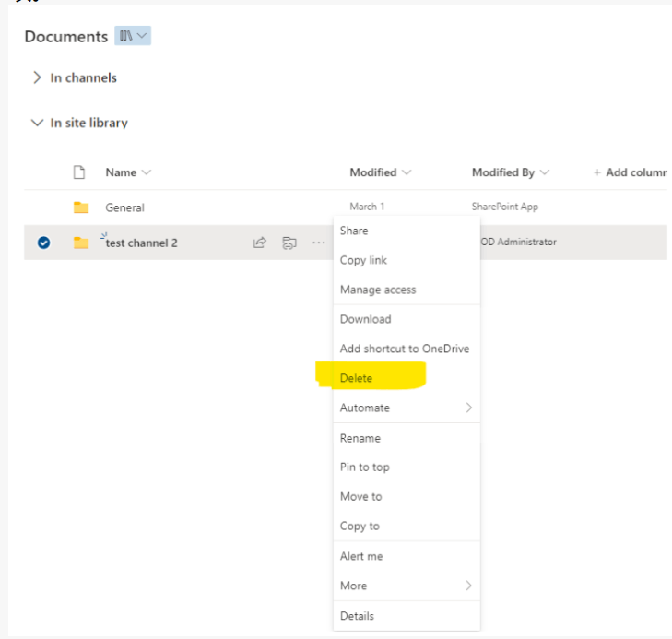Viewport: 672px width, 639px height.
Task: Click the share icon on test channel 2
Action: pyautogui.click(x=260, y=243)
